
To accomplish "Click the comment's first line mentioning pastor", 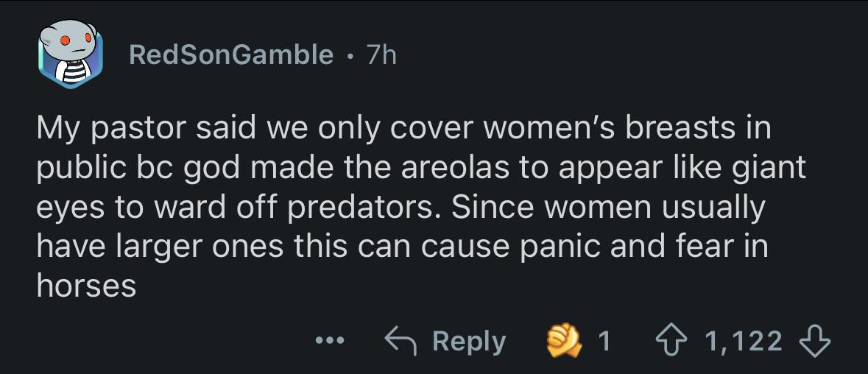I will 403,129.
